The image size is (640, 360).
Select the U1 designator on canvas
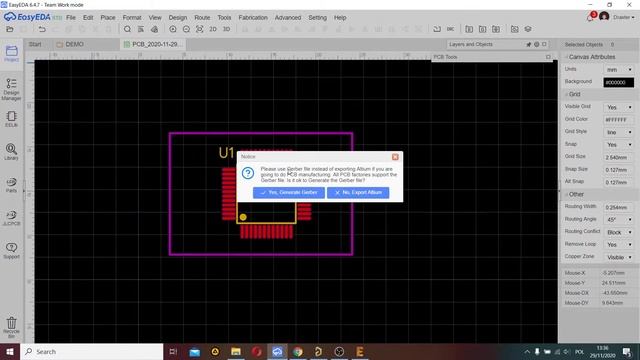pyautogui.click(x=227, y=153)
